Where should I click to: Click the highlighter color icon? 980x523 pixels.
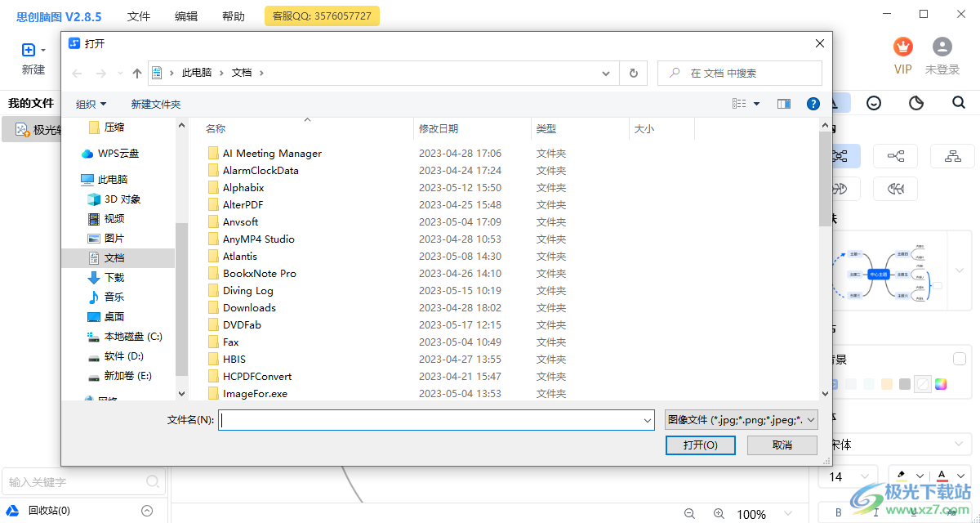[902, 475]
